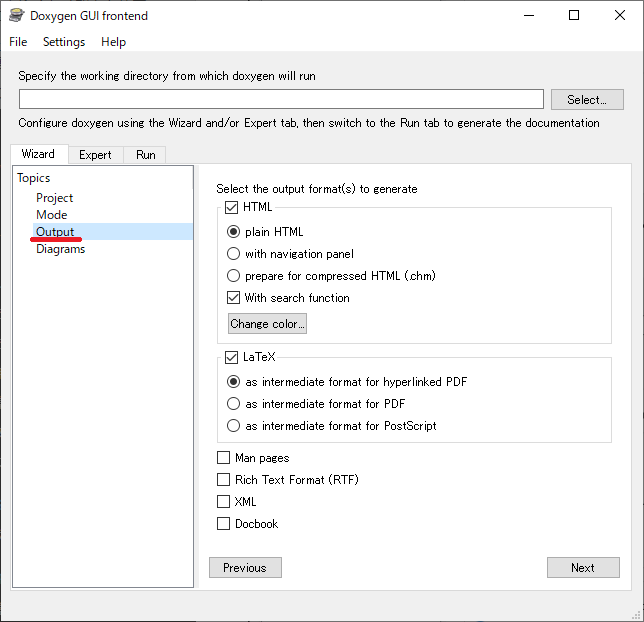The height and width of the screenshot is (622, 644).
Task: Click the Next button
Action: tap(583, 568)
